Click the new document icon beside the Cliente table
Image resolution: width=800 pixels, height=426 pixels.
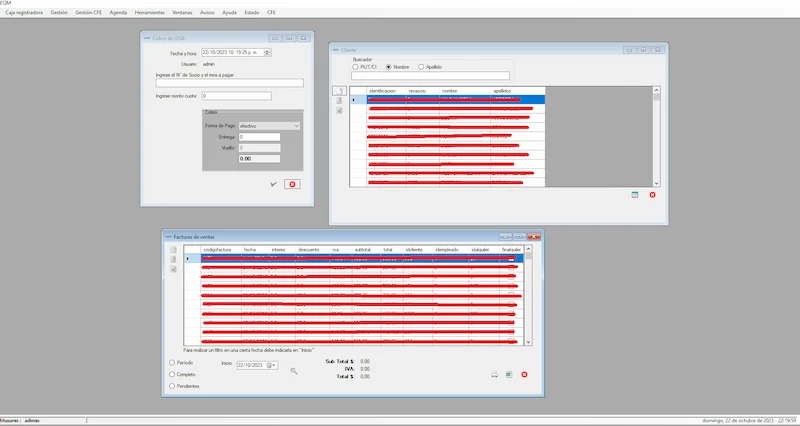click(x=339, y=91)
